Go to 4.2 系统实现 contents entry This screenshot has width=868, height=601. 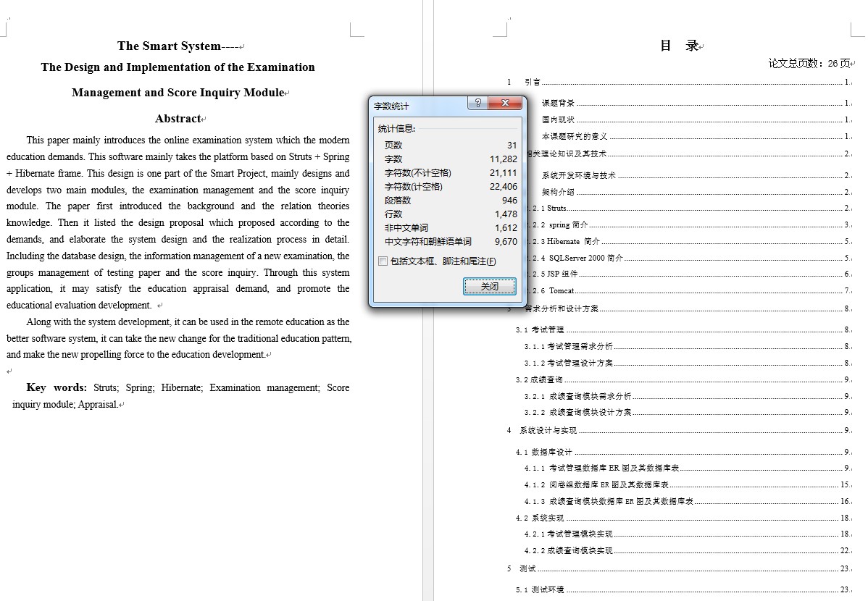point(683,518)
